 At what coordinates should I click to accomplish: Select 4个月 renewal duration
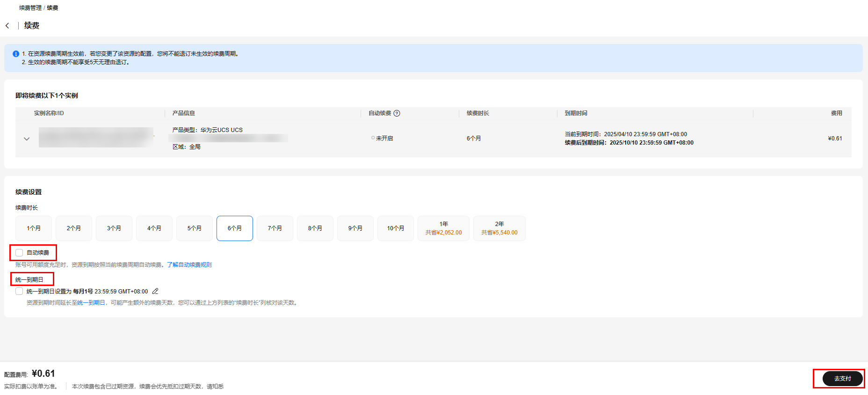pos(154,228)
